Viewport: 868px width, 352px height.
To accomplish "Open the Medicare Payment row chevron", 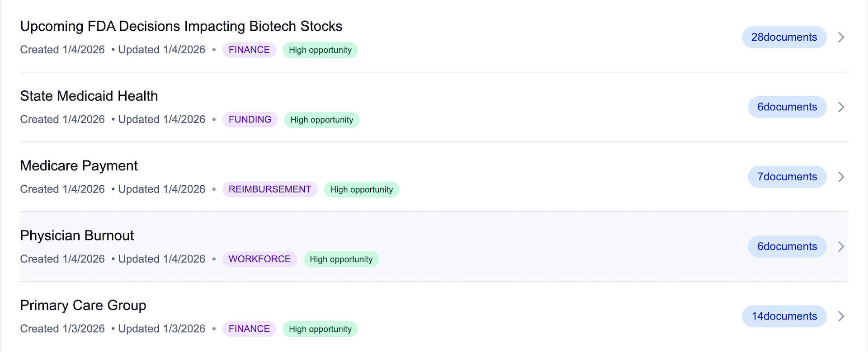I will [x=841, y=177].
